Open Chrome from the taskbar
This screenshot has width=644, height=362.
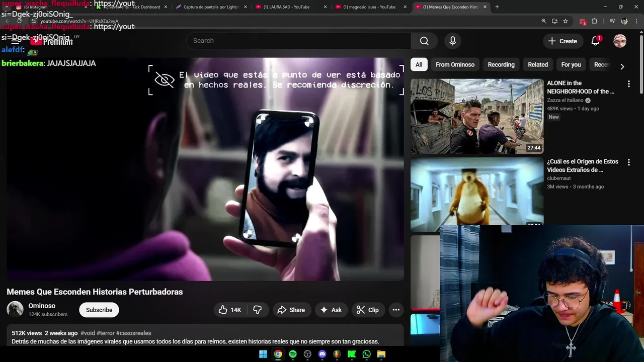(278, 354)
